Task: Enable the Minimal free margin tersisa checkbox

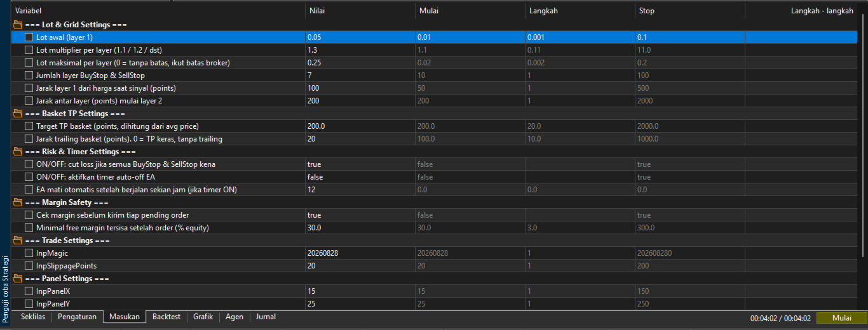Action: click(x=29, y=228)
